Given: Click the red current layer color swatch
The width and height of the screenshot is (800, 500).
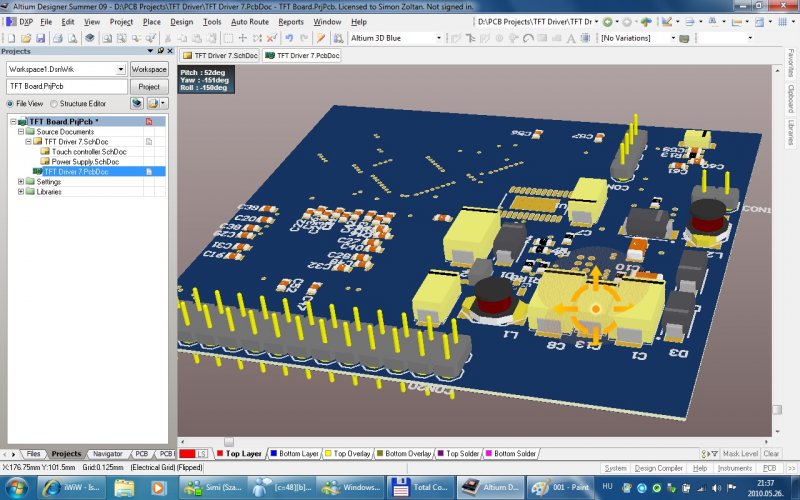Looking at the screenshot, I should 187,454.
